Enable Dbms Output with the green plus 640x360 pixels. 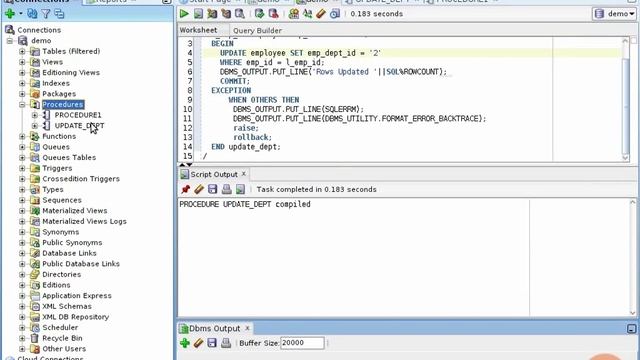pyautogui.click(x=185, y=343)
